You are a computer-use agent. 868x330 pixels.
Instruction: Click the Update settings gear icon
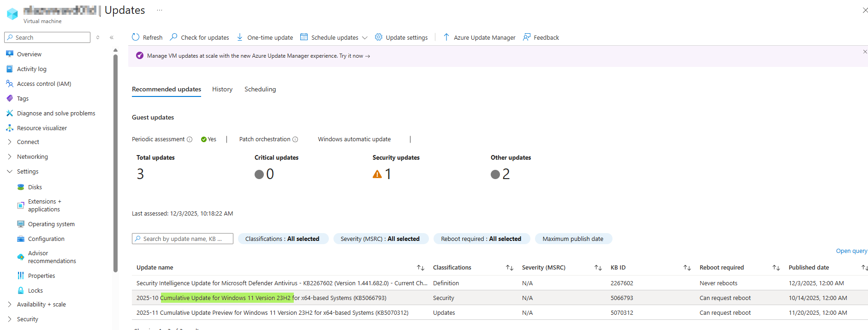click(x=379, y=37)
